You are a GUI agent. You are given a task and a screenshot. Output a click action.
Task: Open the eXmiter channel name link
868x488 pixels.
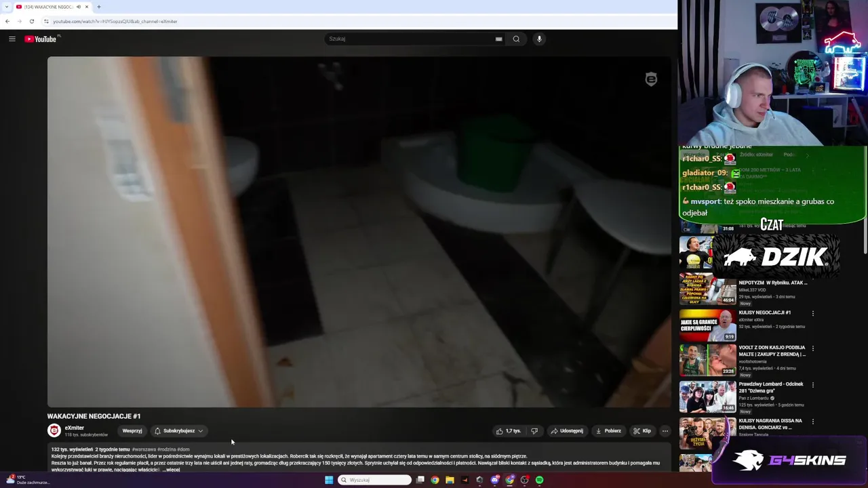[75, 428]
